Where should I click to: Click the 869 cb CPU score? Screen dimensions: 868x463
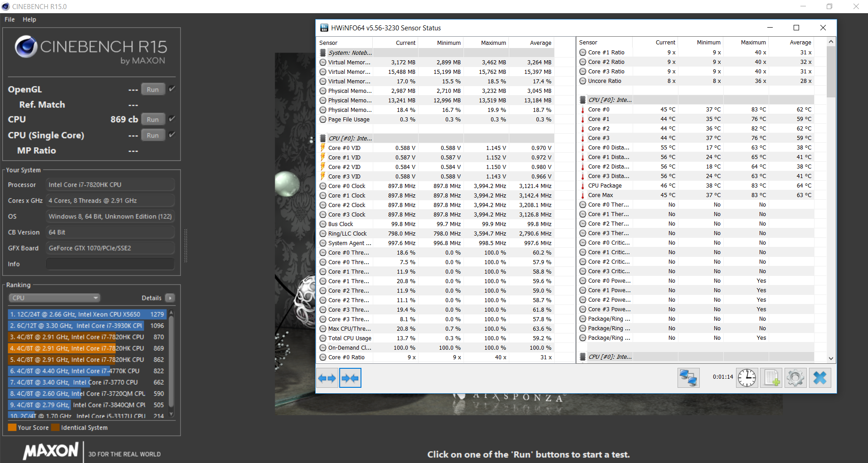[124, 119]
